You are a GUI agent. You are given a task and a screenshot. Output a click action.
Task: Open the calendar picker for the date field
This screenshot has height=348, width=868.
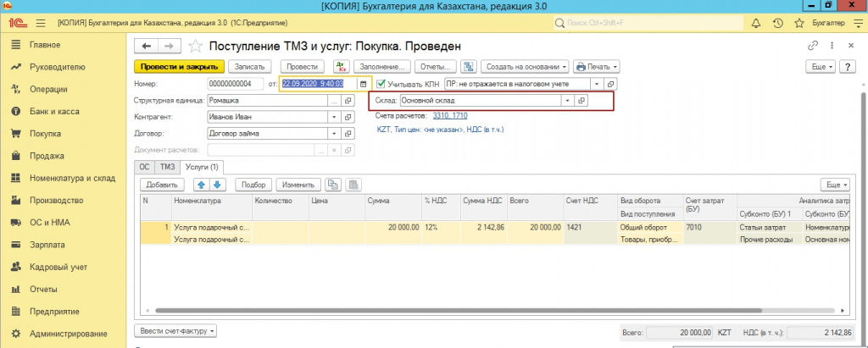click(364, 84)
